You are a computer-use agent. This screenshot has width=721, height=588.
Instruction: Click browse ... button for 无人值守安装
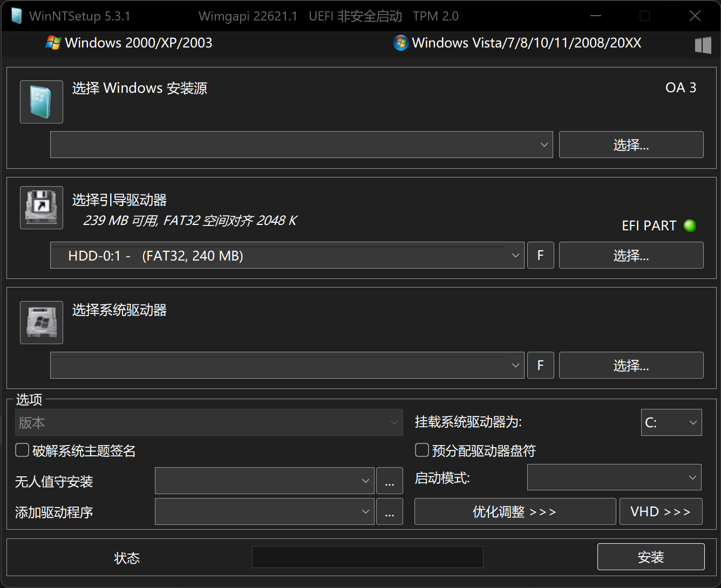point(390,481)
